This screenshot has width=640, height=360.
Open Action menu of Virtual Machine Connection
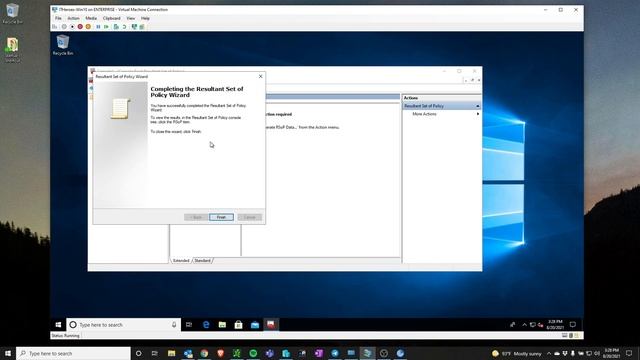73,18
